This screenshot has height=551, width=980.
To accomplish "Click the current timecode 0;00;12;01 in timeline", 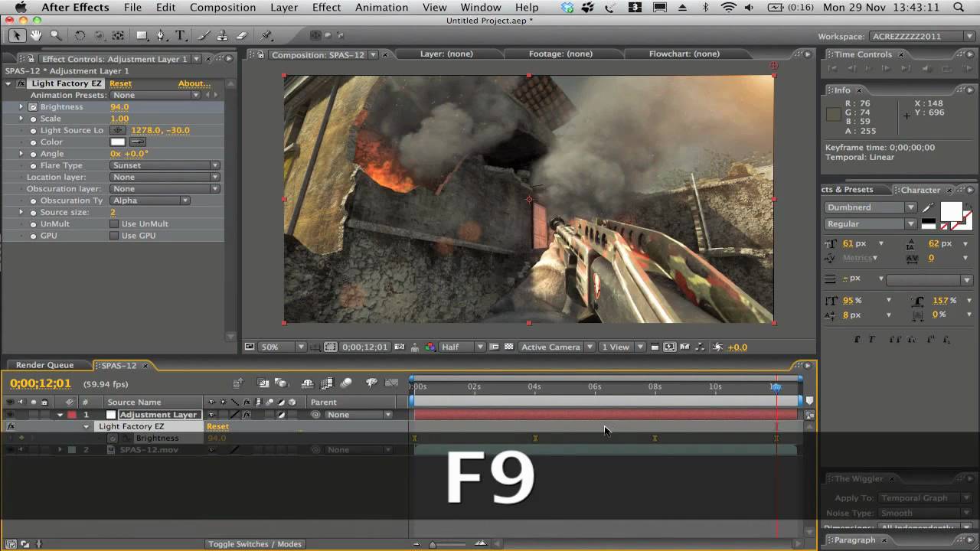I will [x=41, y=383].
